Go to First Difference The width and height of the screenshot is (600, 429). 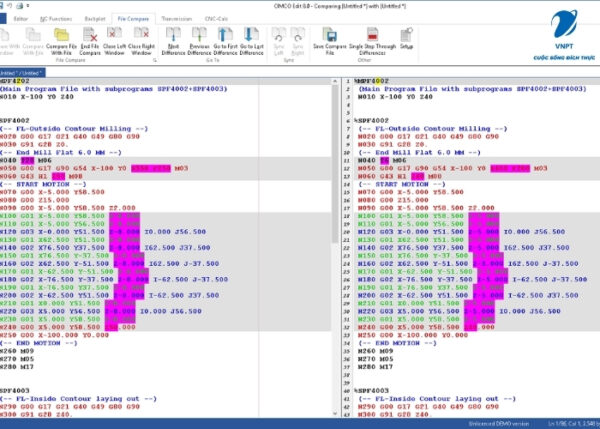click(225, 41)
